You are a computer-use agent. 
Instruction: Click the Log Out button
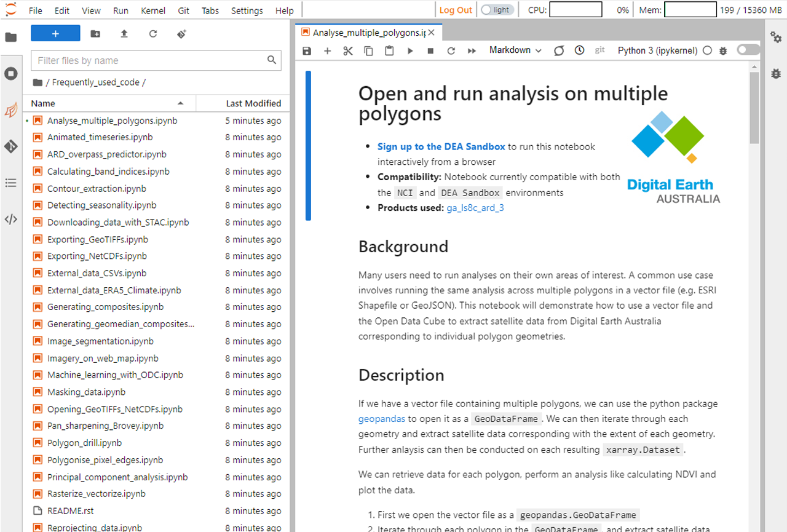pos(456,10)
